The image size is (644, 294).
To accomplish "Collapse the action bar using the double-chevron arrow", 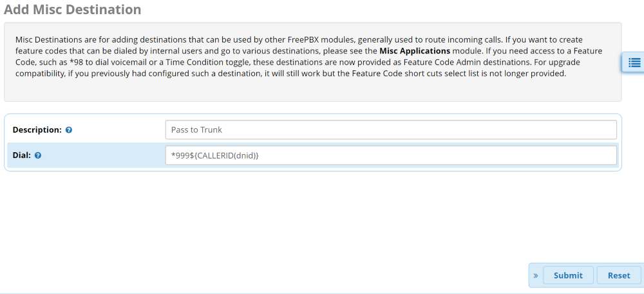I will [536, 275].
